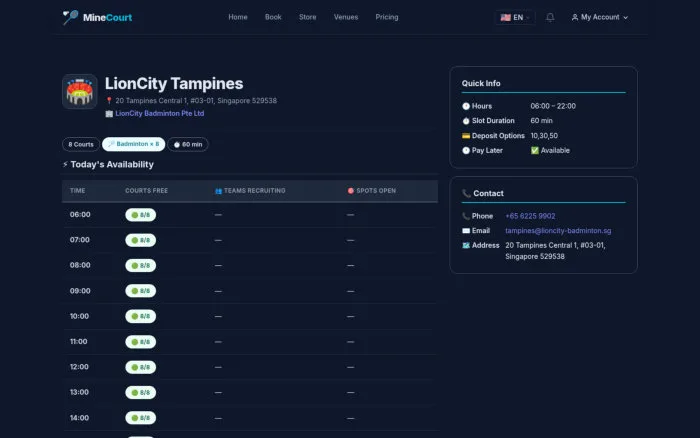Image resolution: width=700 pixels, height=438 pixels.
Task: Click the Address map icon
Action: [x=466, y=246]
